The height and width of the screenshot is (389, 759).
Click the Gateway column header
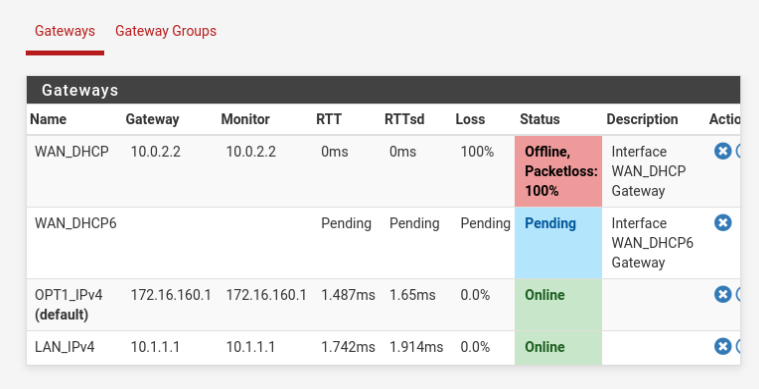click(x=152, y=120)
